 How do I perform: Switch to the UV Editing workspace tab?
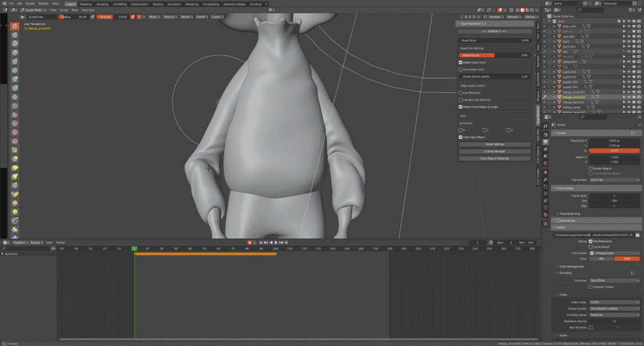click(120, 4)
